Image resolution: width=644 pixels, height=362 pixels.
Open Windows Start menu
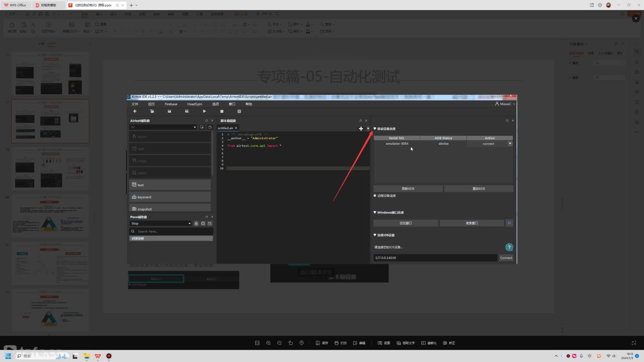8,356
